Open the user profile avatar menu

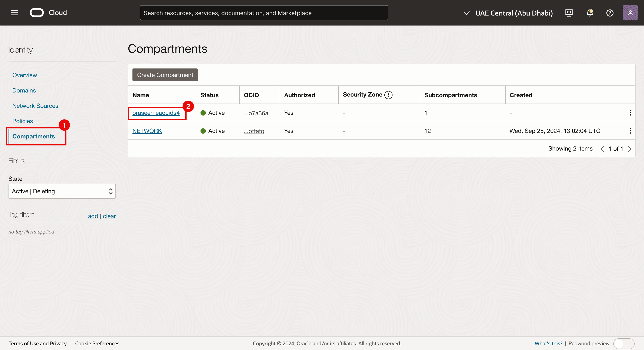[630, 13]
